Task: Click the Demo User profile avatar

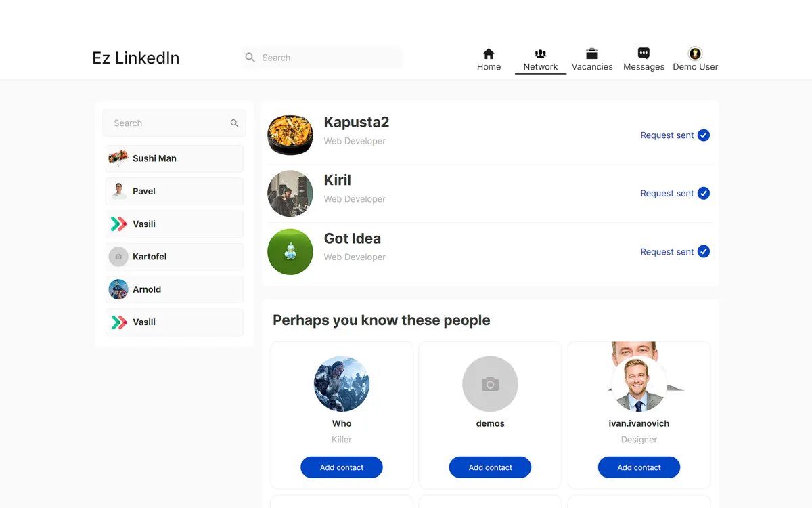Action: pos(695,54)
